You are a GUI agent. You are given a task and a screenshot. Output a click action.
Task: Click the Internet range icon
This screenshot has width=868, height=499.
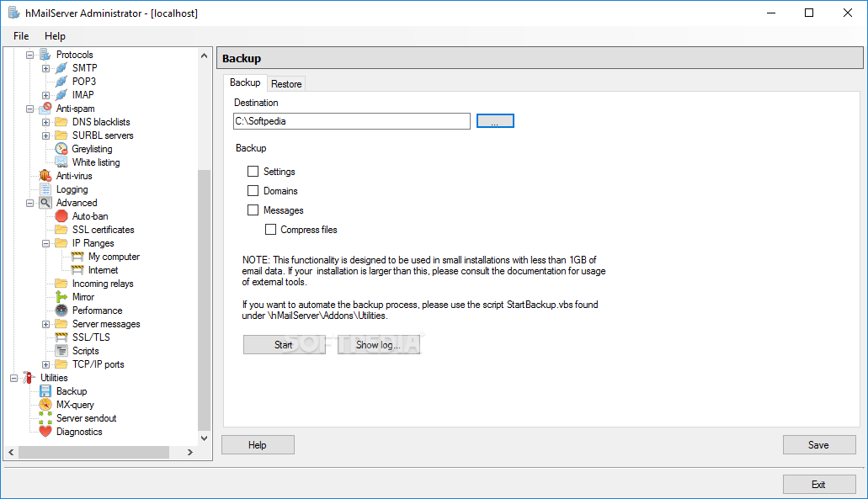pyautogui.click(x=77, y=270)
